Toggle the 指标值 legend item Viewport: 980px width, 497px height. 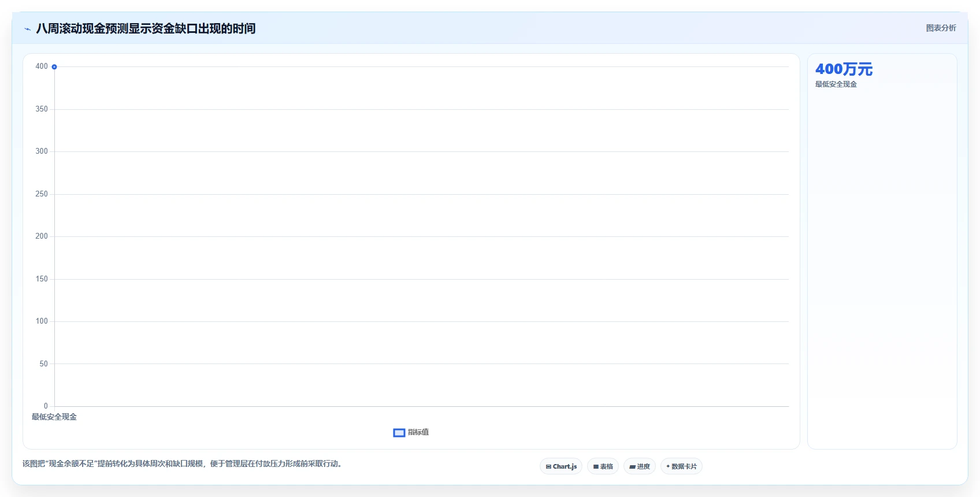[411, 432]
